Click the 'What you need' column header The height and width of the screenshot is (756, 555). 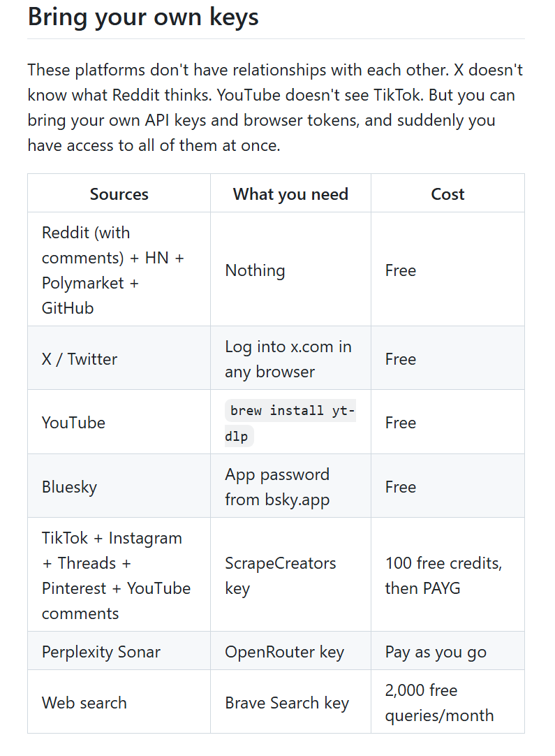(x=290, y=194)
